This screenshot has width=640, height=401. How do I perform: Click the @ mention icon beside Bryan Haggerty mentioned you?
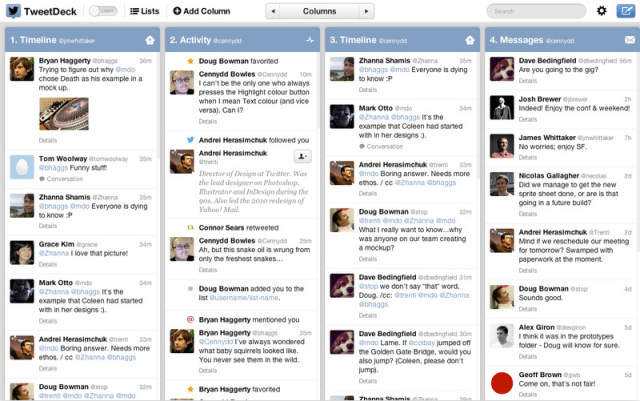click(x=190, y=319)
